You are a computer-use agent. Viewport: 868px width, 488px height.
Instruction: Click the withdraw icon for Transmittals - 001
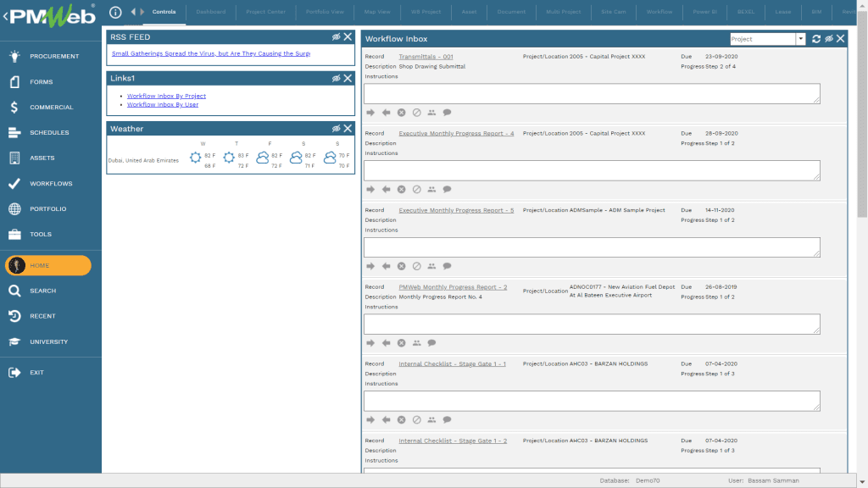pyautogui.click(x=416, y=113)
